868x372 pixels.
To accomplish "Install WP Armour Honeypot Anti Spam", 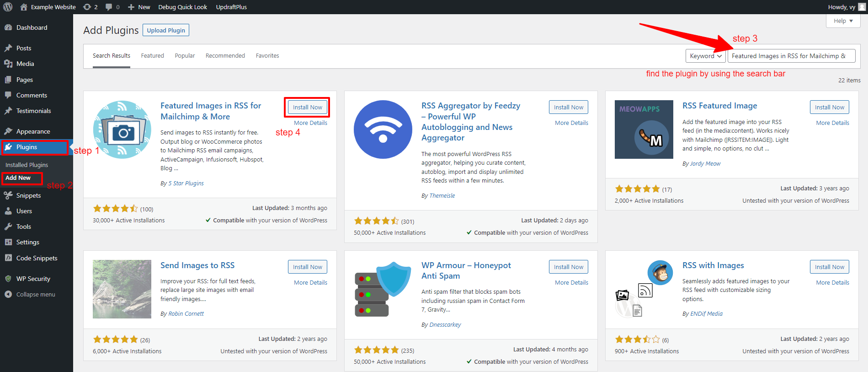I will tap(569, 267).
